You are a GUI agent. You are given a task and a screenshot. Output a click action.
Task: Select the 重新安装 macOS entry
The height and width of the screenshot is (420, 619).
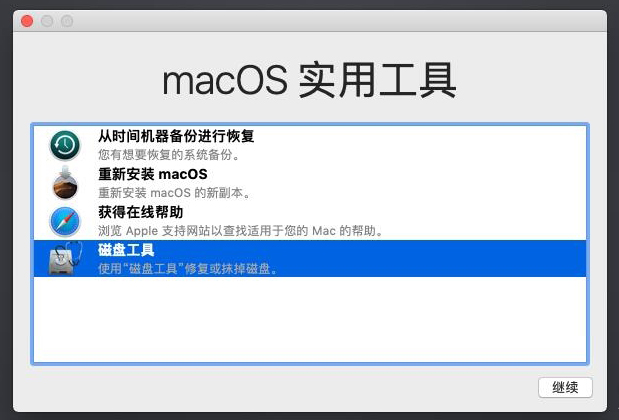310,183
